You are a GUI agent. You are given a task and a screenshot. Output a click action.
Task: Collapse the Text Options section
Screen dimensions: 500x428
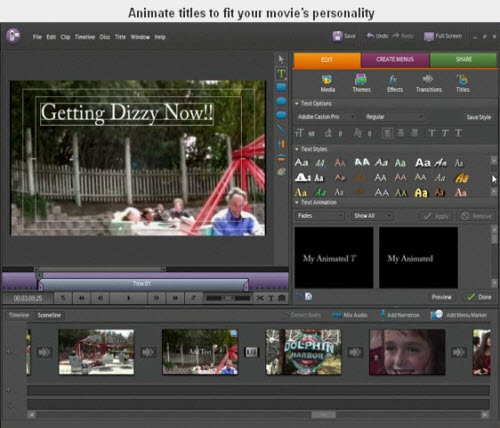coord(297,104)
